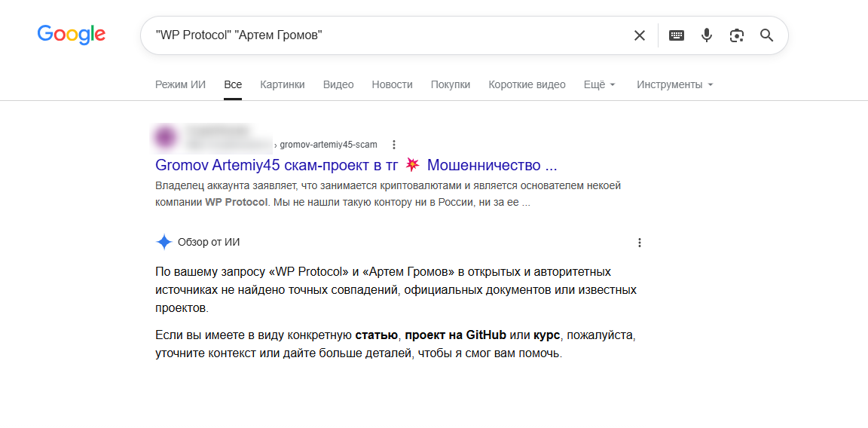This screenshot has width=868, height=428.
Task: Click the bold word статью in the overview
Action: click(x=377, y=335)
